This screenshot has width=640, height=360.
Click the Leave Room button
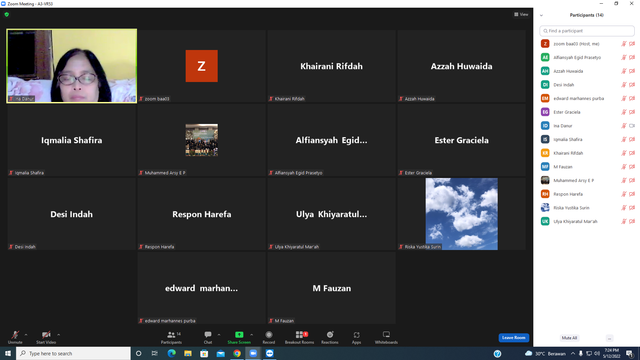pos(513,338)
